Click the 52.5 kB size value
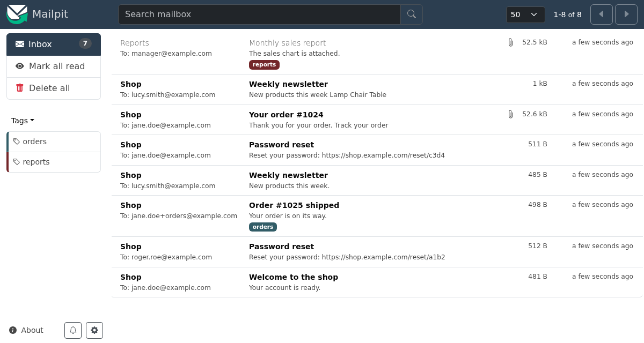The width and height of the screenshot is (644, 343). point(535,42)
